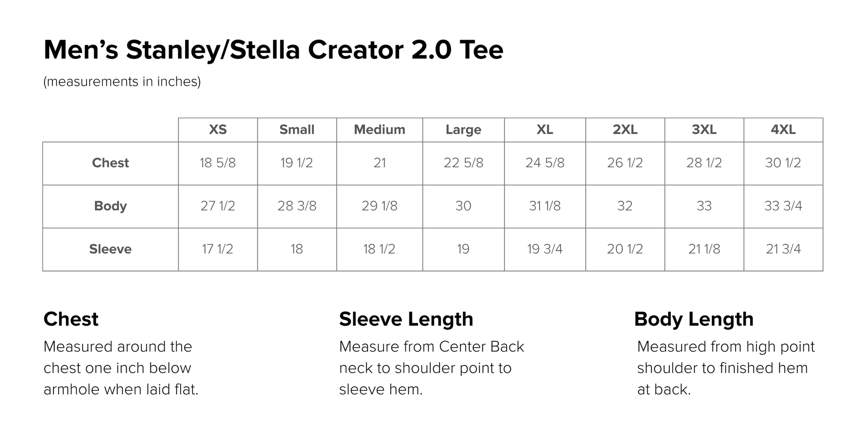Click the Body row label

[110, 206]
